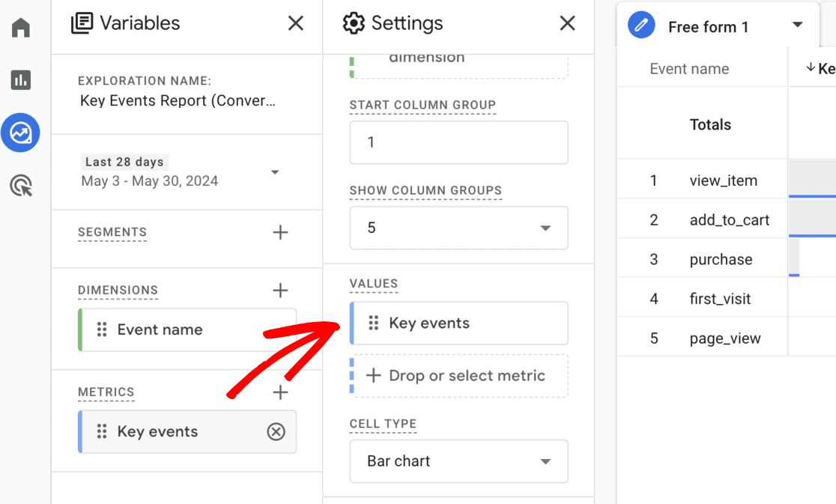Screen dimensions: 836x504
Task: Select the Event name dimension chip
Action: 187,330
